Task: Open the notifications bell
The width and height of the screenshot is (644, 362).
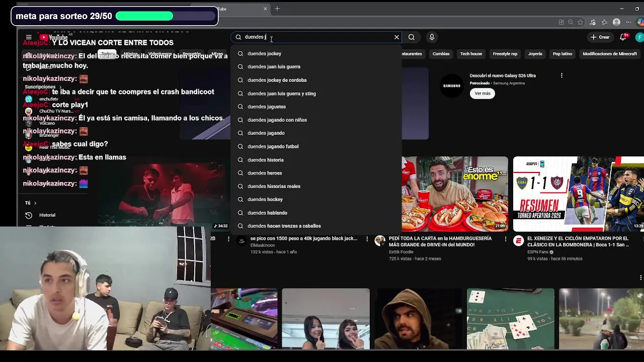Action: pos(623,37)
